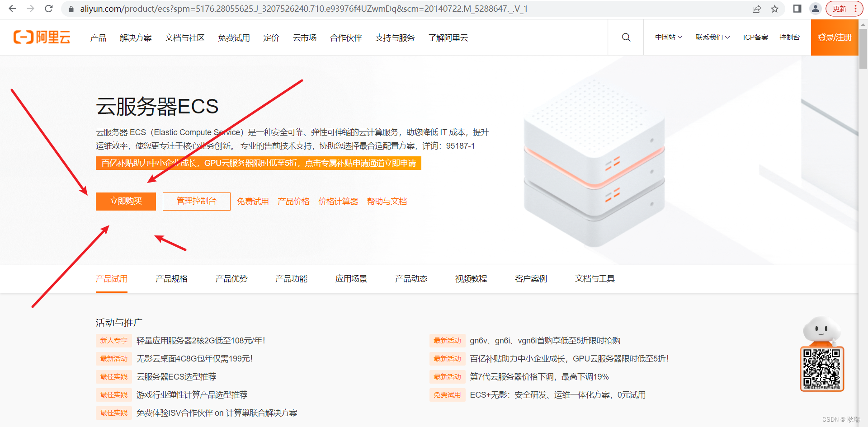
Task: Switch to the 产品功能 tab
Action: pyautogui.click(x=291, y=279)
